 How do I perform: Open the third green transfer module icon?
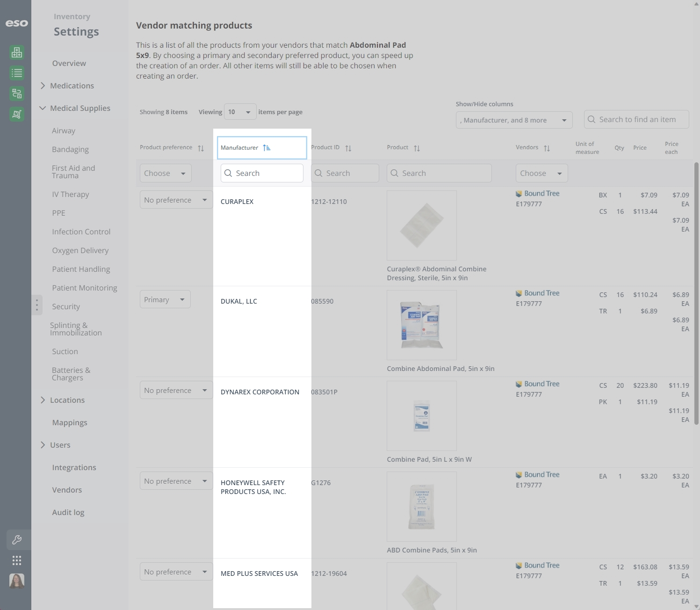(x=17, y=94)
